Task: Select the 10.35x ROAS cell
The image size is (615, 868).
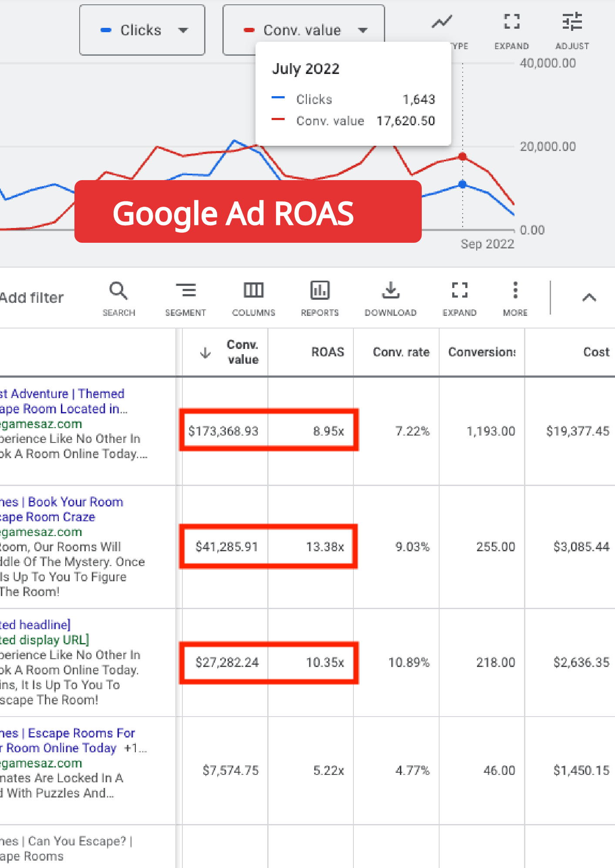Action: click(325, 662)
